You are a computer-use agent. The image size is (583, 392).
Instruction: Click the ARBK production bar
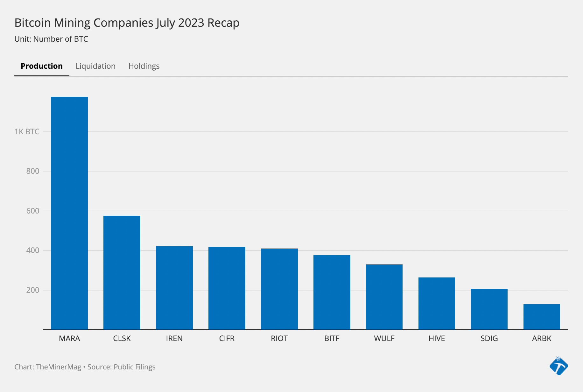(542, 317)
